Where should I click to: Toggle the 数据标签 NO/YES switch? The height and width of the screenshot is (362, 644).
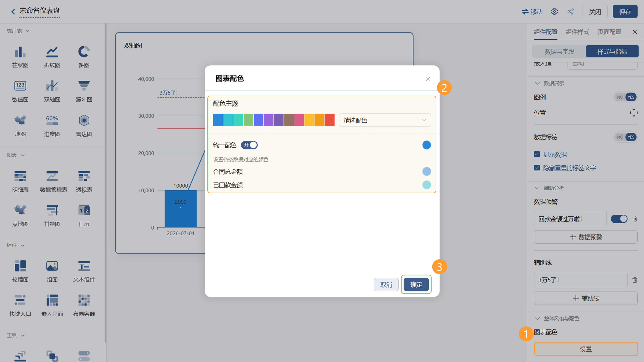(625, 137)
